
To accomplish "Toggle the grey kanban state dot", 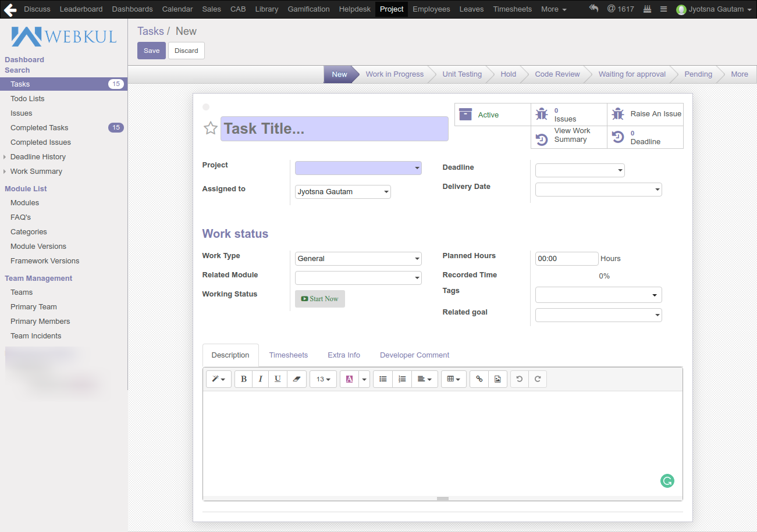I will (x=206, y=107).
